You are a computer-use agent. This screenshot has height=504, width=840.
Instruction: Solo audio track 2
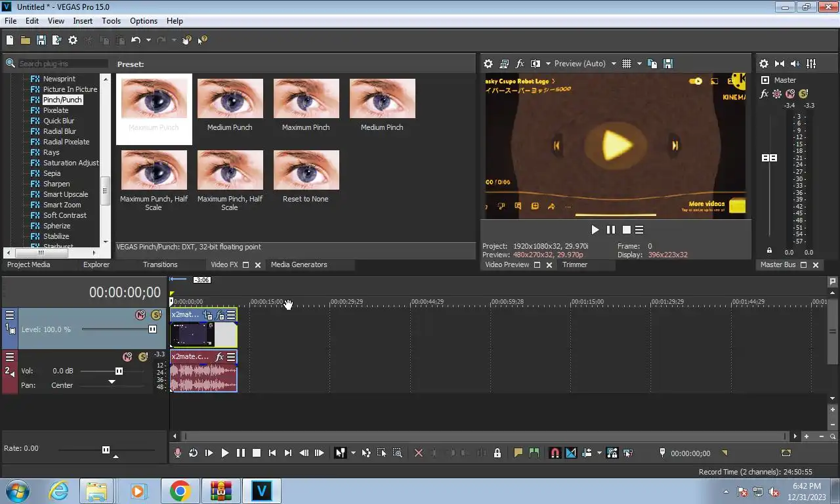tap(143, 357)
